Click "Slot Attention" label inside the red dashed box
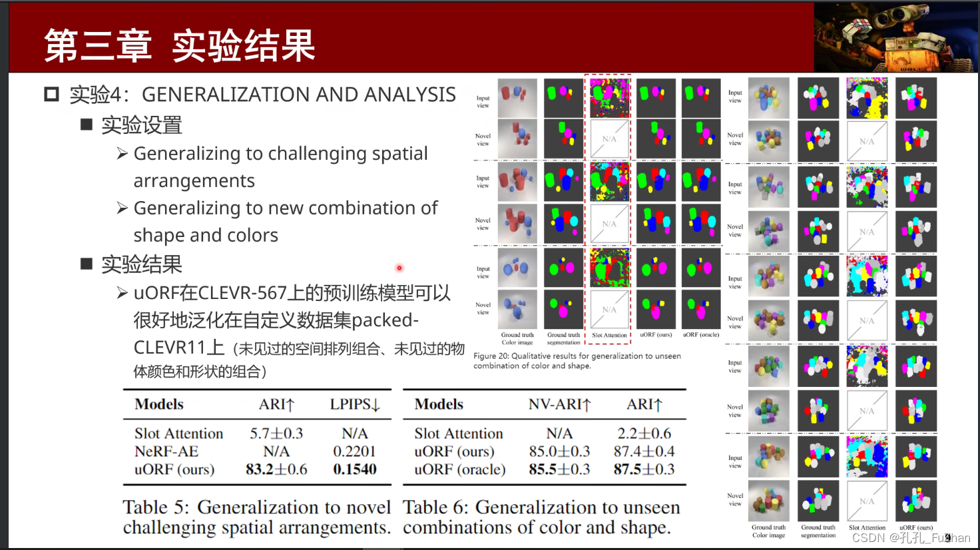980x550 pixels. (609, 336)
